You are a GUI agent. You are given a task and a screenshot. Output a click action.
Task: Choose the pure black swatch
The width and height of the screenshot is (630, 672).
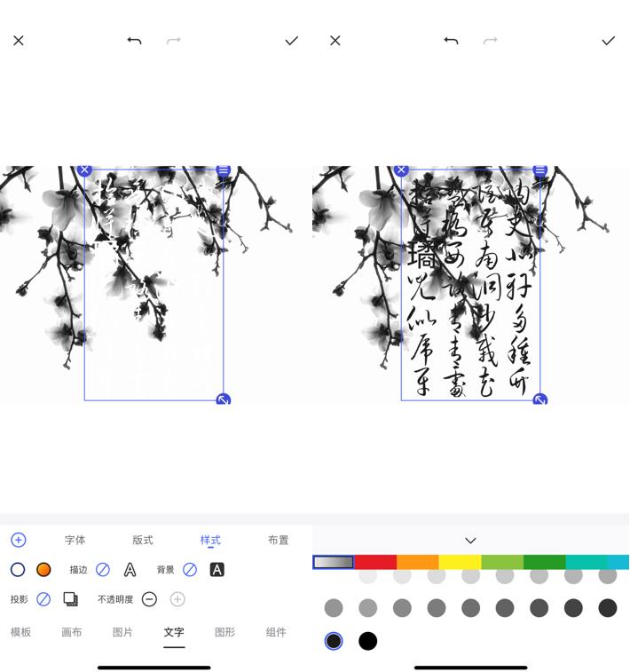368,641
